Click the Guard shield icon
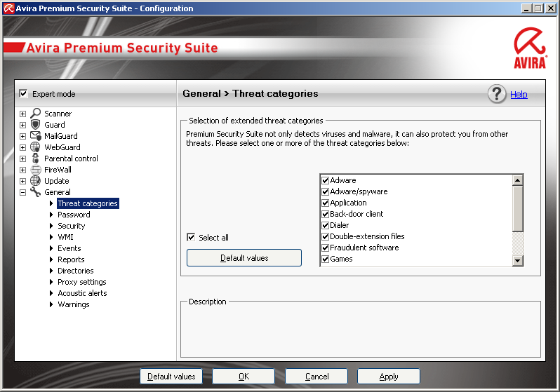The height and width of the screenshot is (392, 560). [35, 125]
